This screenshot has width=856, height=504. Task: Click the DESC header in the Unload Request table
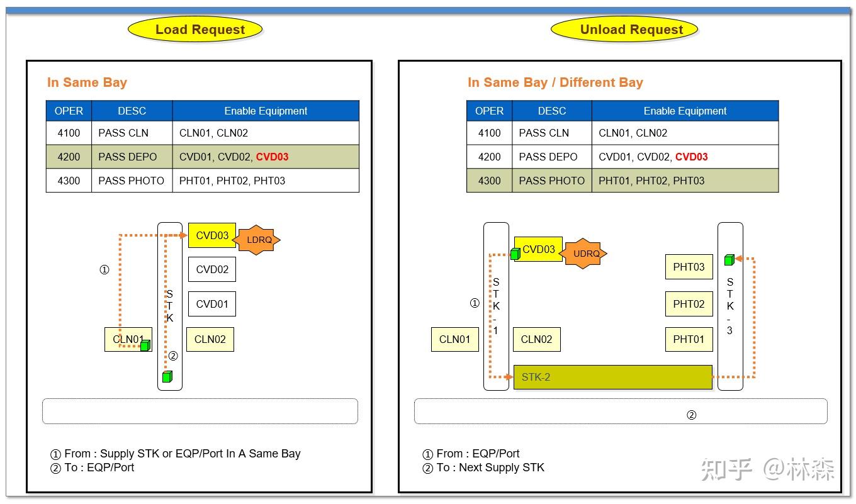pyautogui.click(x=552, y=111)
